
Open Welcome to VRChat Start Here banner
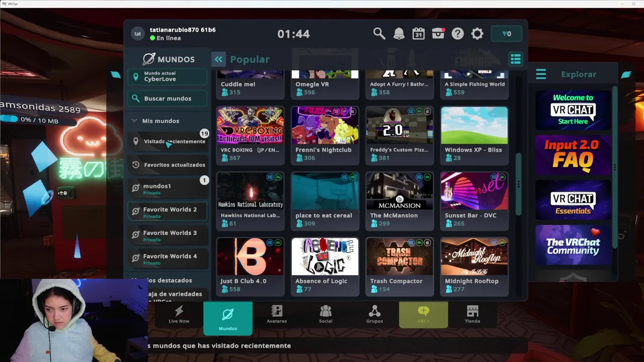point(573,109)
